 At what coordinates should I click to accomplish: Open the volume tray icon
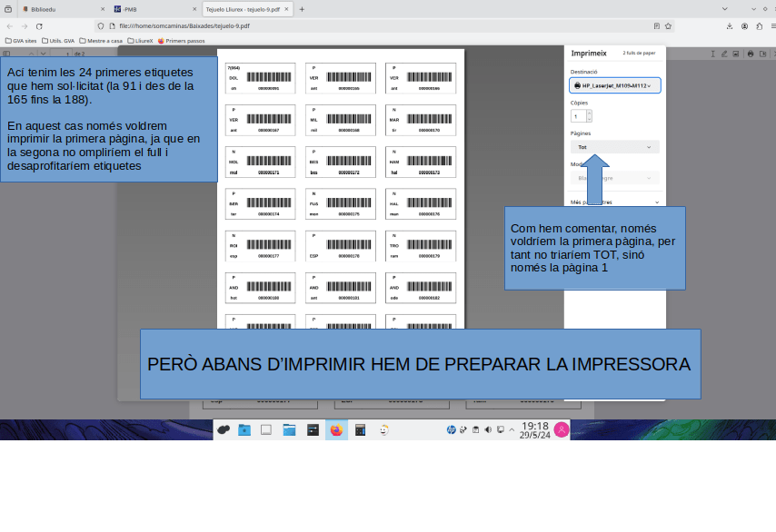pos(488,429)
